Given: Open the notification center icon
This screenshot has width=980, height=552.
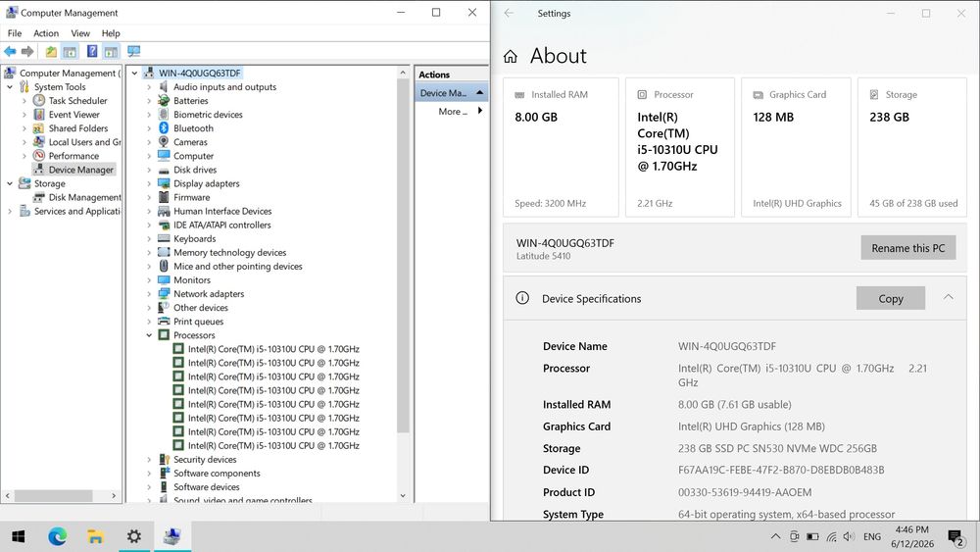Looking at the screenshot, I should 955,536.
